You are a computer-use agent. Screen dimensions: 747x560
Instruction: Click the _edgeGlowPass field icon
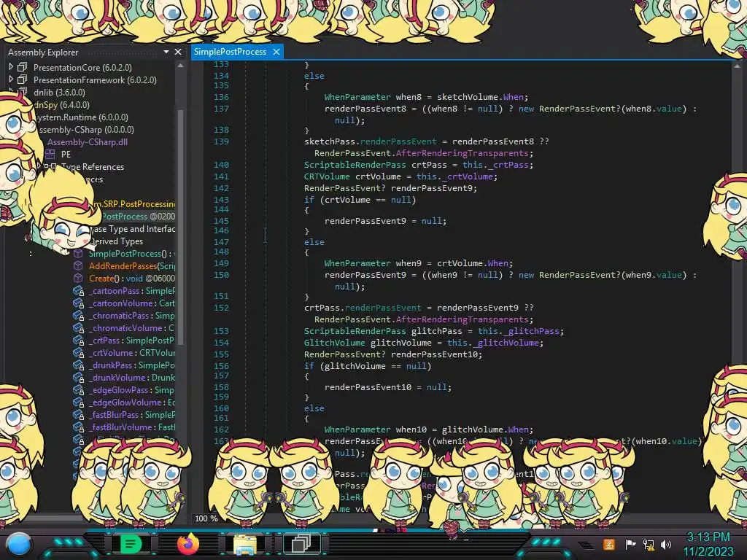(x=78, y=389)
